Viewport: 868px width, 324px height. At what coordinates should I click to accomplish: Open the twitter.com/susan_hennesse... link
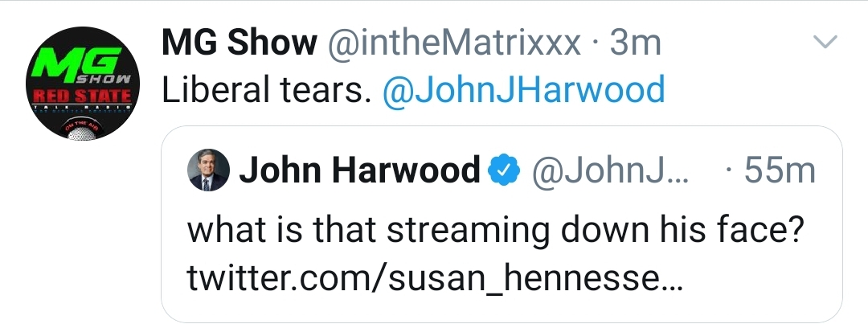[435, 279]
